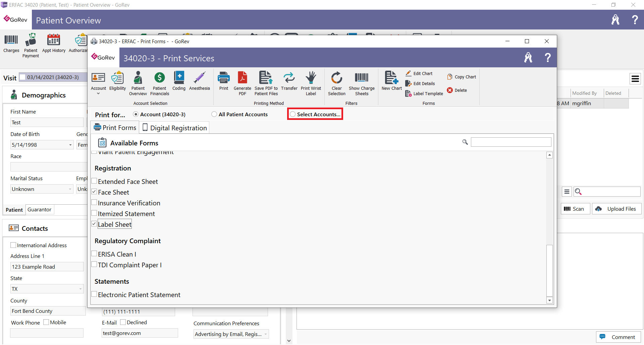Click First Name field containing Test
Viewport: 644px width, 345px height.
47,123
